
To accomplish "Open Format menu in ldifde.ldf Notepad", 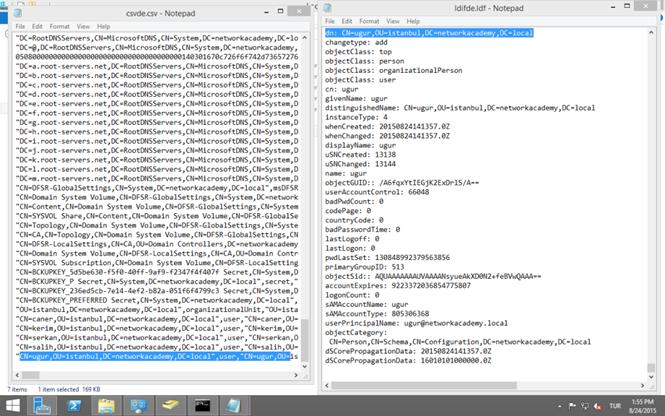I will click(x=369, y=21).
